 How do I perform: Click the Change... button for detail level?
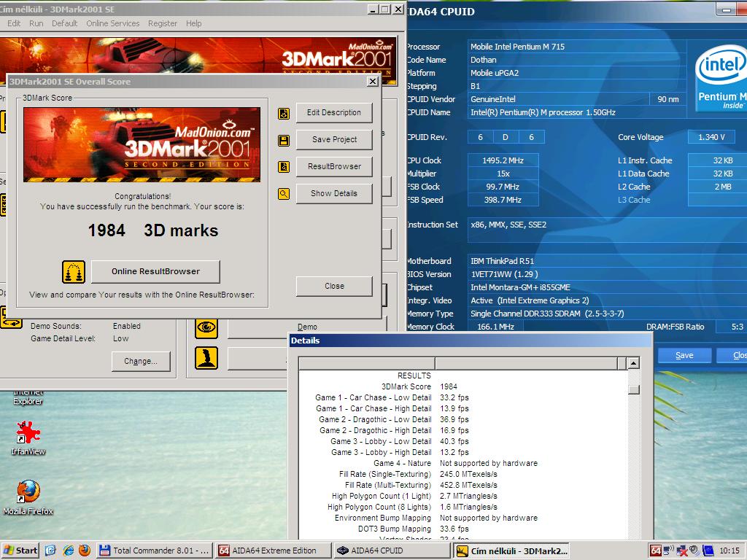(x=141, y=362)
